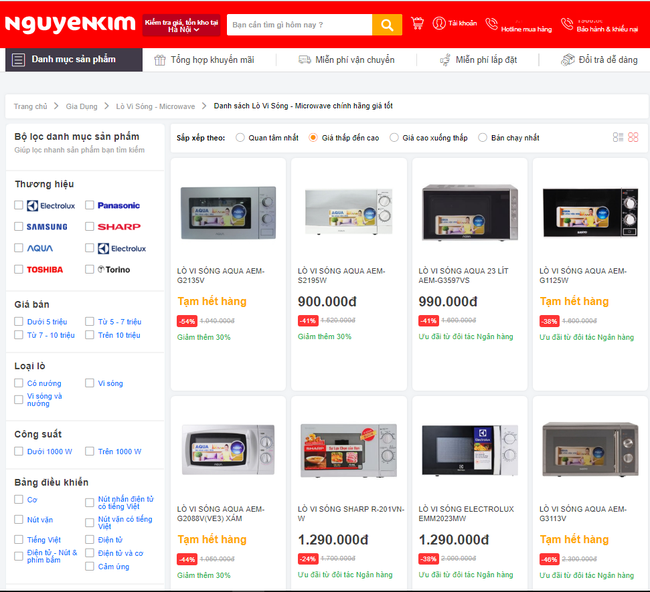This screenshot has width=650, height=592.
Task: Click the -54% discount badge on AEM-G2135V
Action: (187, 321)
